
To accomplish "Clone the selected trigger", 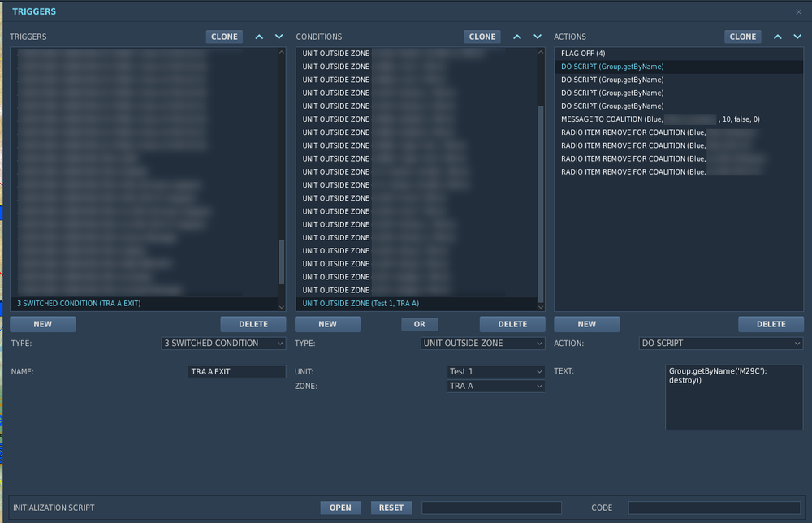I will coord(224,37).
